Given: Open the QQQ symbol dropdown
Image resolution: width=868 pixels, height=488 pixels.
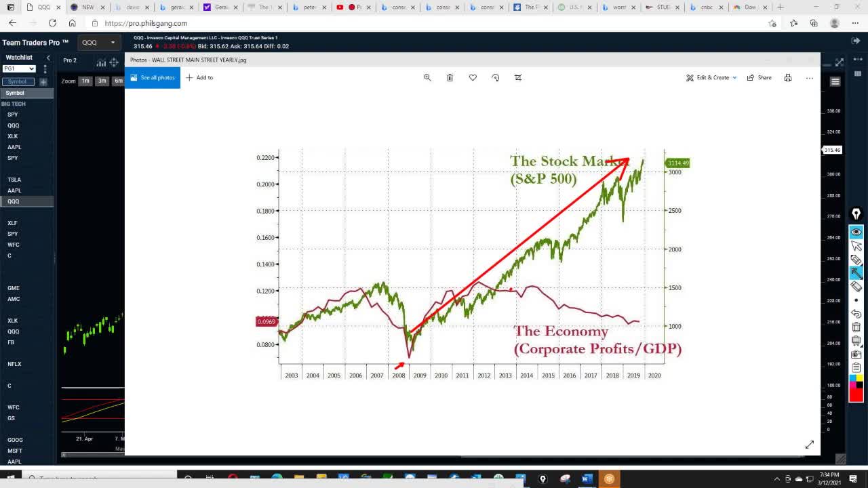Looking at the screenshot, I should pyautogui.click(x=100, y=42).
